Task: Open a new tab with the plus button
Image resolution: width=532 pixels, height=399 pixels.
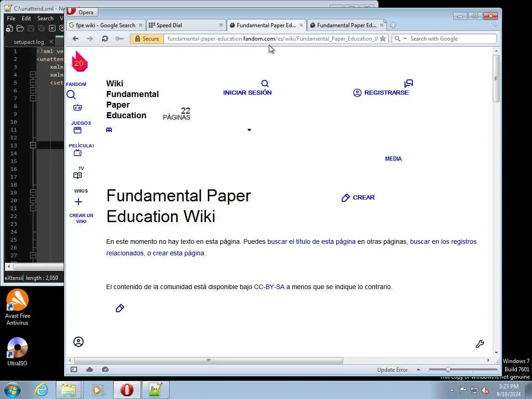Action: (393, 25)
